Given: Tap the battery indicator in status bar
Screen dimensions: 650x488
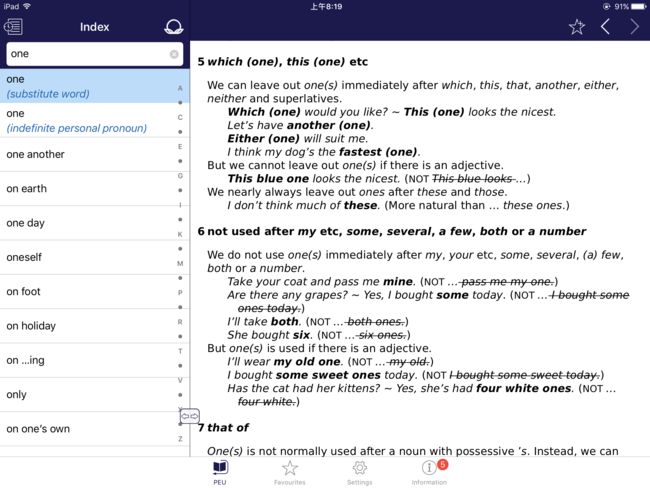Looking at the screenshot, I should tap(638, 6).
